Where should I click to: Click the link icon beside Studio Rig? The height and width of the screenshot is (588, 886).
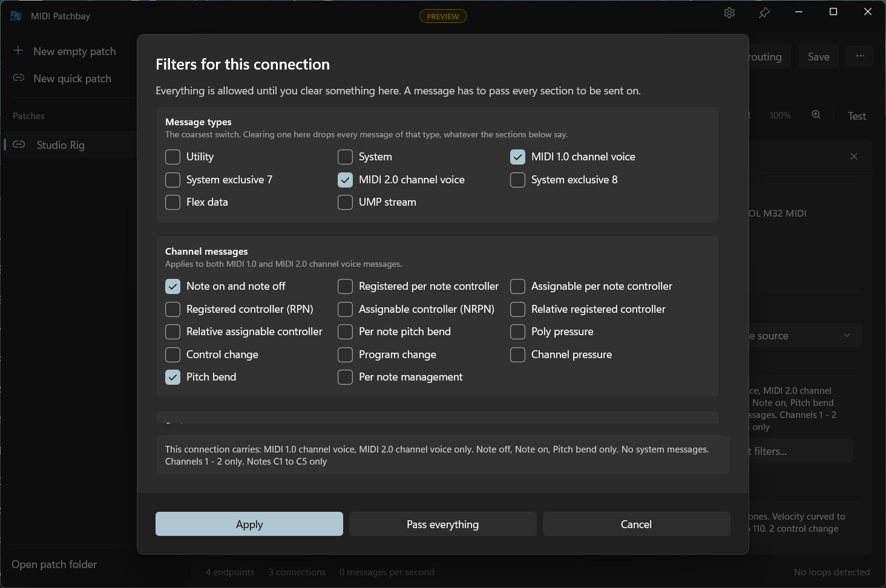click(x=19, y=144)
